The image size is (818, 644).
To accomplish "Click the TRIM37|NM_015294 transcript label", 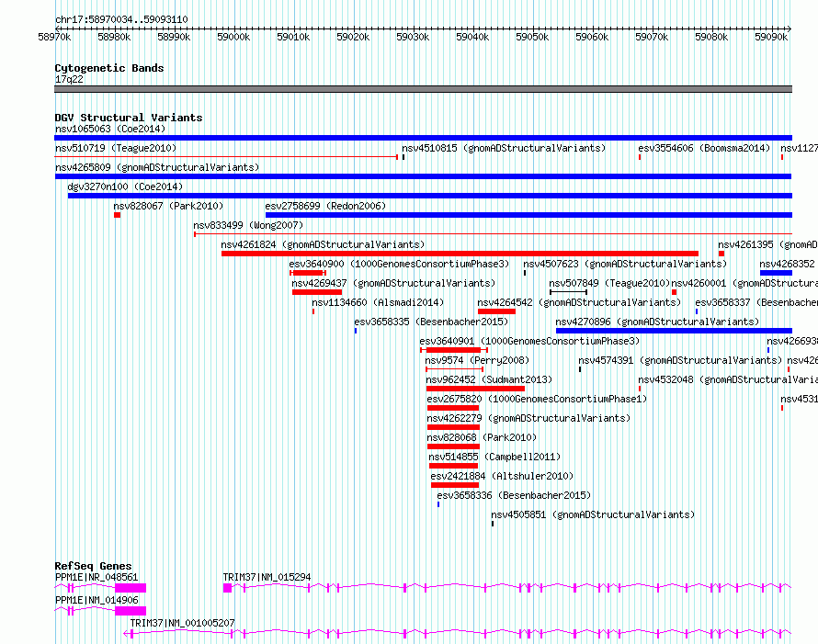I will (267, 577).
